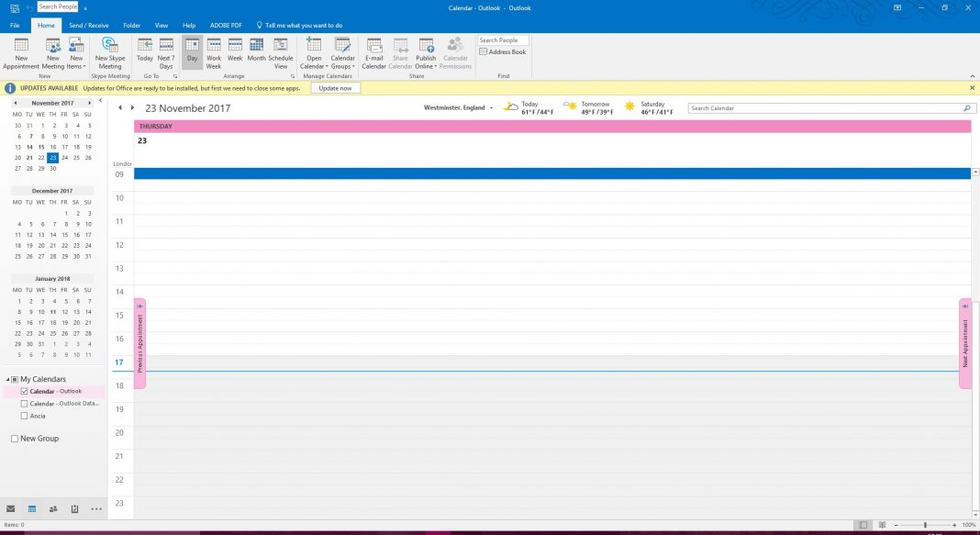Switch to Work Week view
Screen dimensions: 980x535
[x=214, y=53]
